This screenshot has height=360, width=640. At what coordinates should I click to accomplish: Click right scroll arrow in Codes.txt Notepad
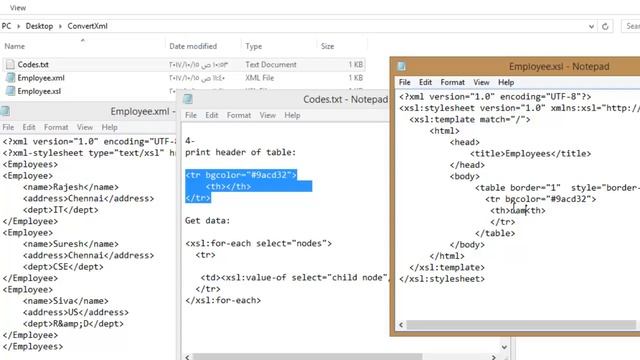(493, 357)
